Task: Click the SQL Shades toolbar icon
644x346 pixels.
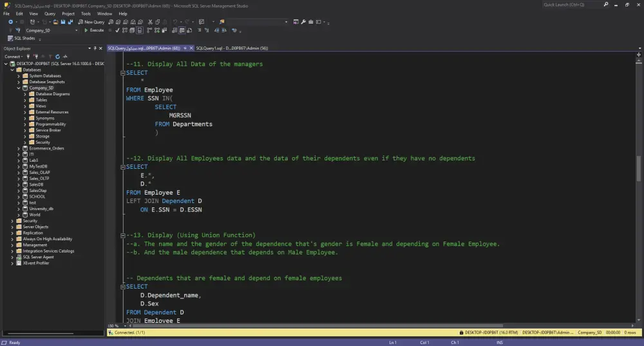Action: tap(21, 38)
